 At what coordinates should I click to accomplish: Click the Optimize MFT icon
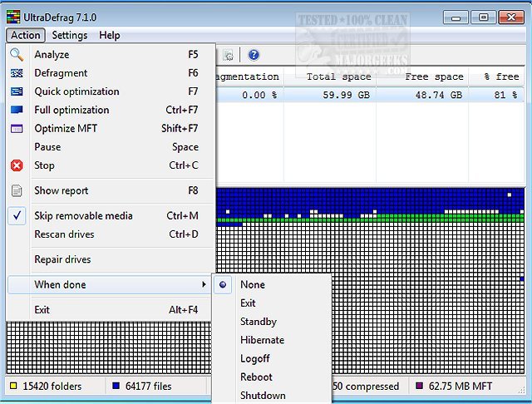(17, 128)
